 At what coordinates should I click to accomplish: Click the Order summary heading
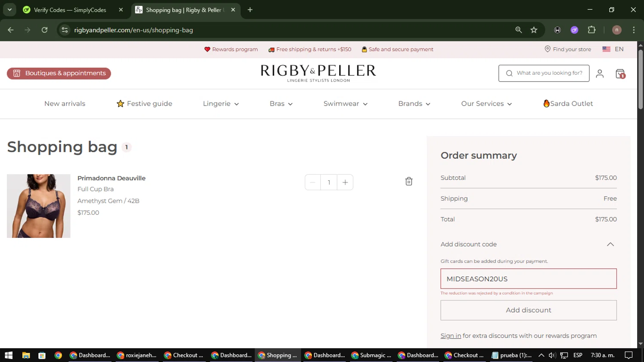(479, 155)
